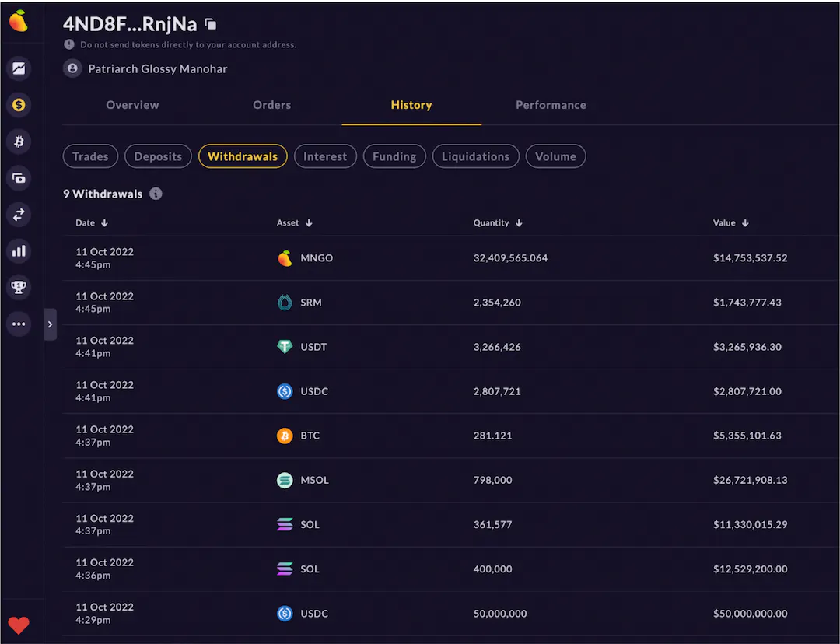Click the Mango logo in the sidebar

18,22
